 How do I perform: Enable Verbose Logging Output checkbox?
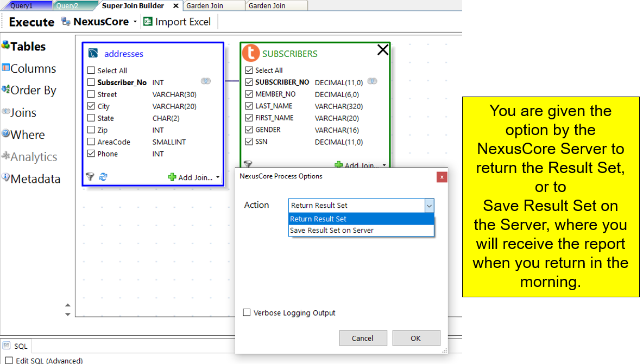[247, 312]
